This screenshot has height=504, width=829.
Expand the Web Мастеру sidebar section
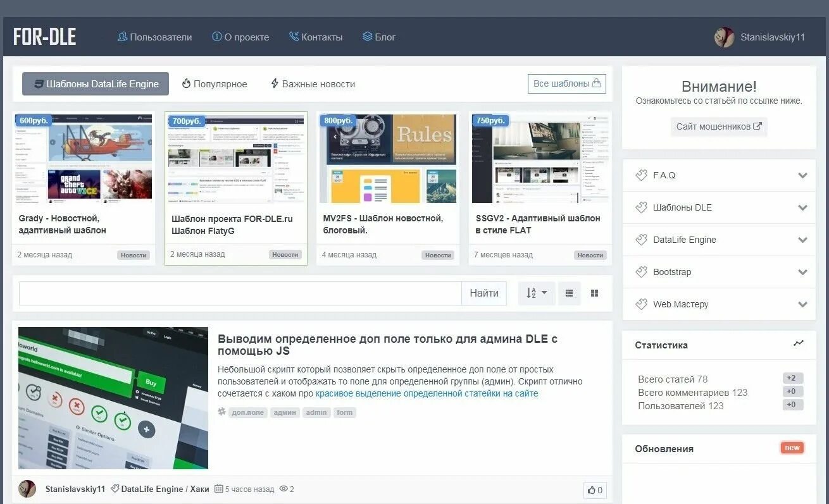(x=720, y=304)
